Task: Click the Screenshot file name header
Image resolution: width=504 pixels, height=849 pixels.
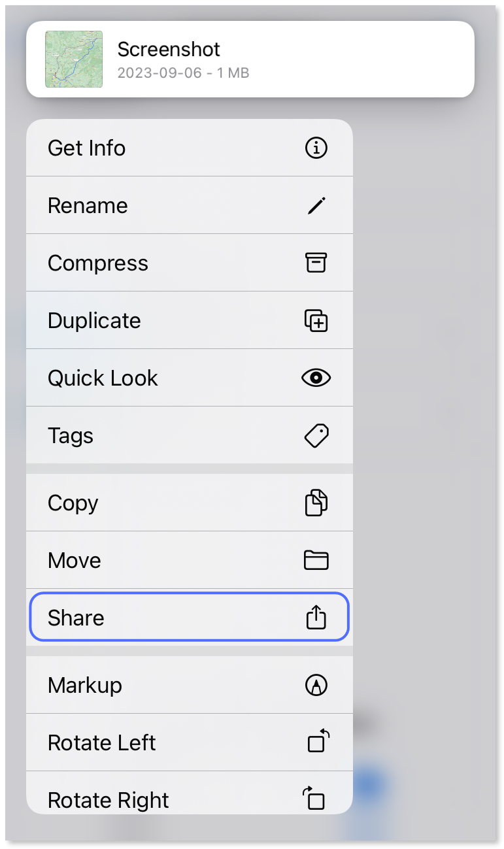Action: [169, 49]
